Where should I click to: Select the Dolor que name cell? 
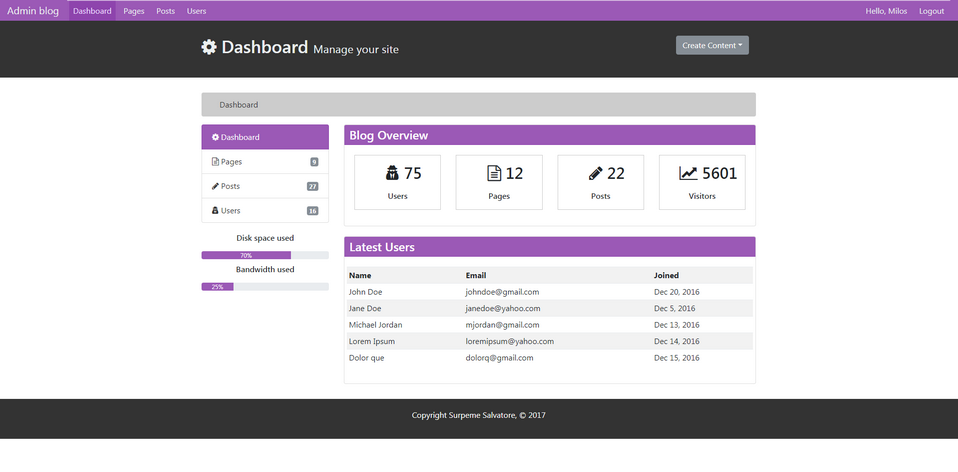point(367,358)
